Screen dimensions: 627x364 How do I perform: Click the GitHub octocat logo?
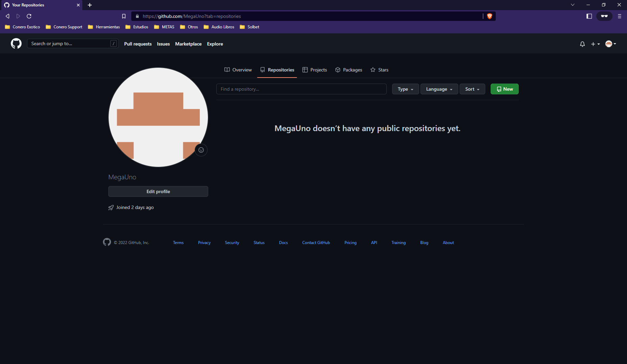click(x=16, y=43)
